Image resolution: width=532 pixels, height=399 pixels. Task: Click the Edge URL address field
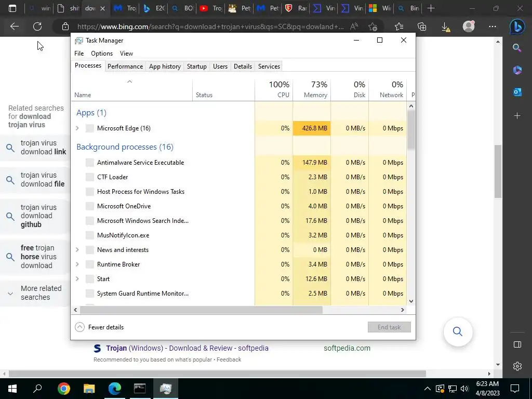click(210, 26)
